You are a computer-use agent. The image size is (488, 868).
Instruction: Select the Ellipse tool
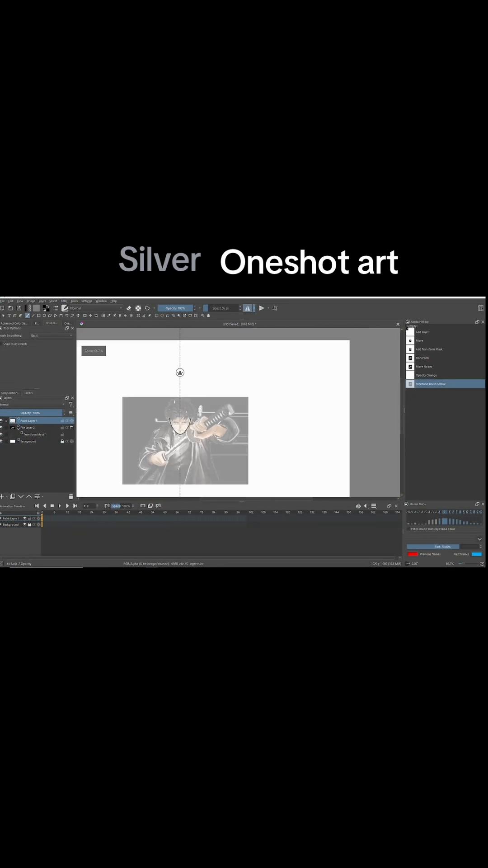(x=44, y=316)
